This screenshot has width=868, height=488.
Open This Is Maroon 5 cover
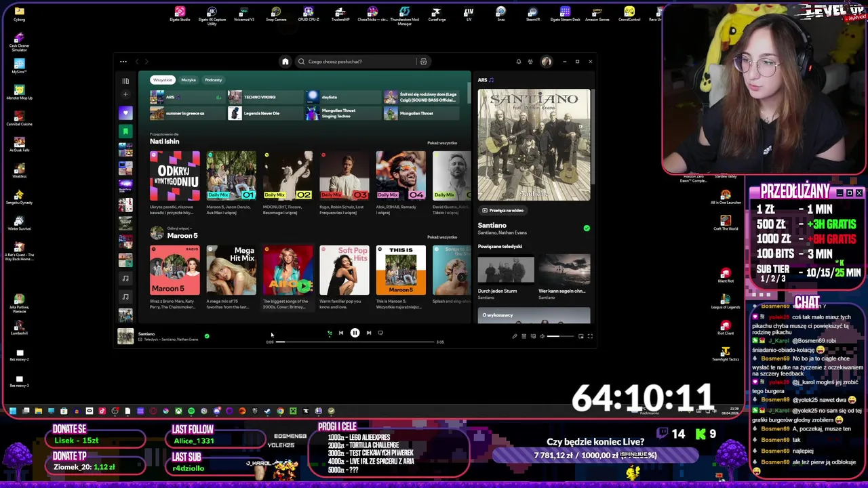click(x=401, y=270)
